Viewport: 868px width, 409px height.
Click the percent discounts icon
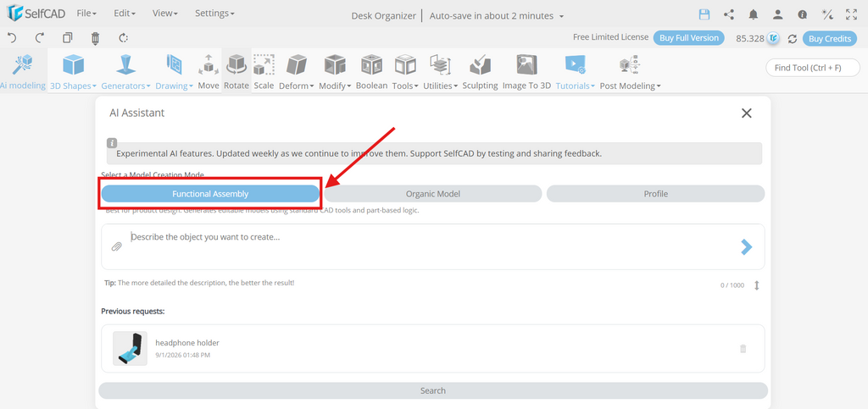point(827,14)
